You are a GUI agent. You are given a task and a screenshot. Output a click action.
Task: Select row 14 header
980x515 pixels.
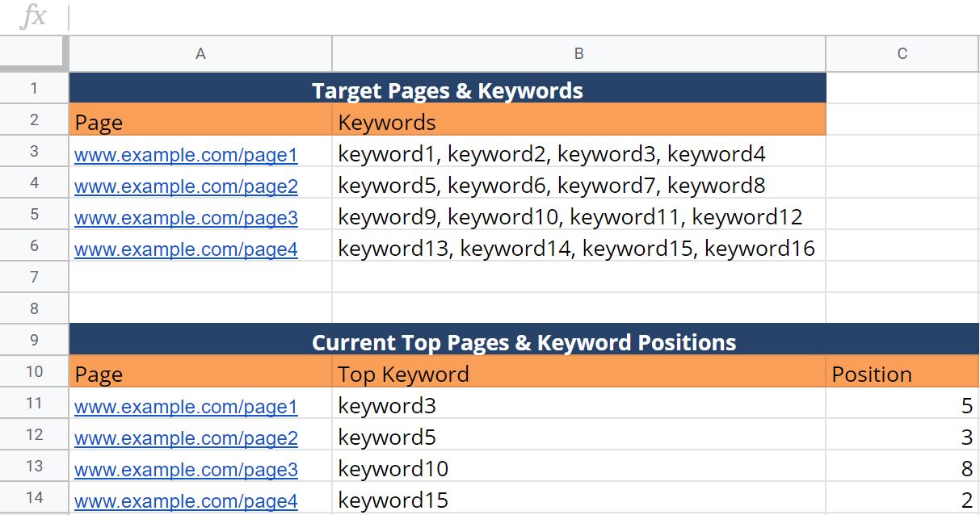pos(34,497)
